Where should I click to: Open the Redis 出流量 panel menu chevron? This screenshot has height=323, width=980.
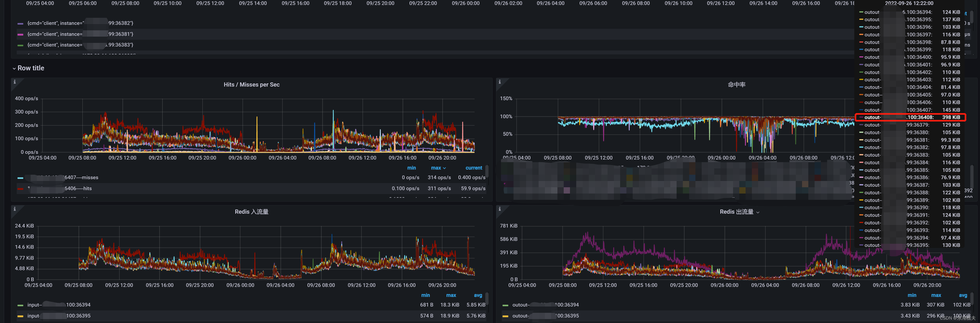(x=758, y=212)
